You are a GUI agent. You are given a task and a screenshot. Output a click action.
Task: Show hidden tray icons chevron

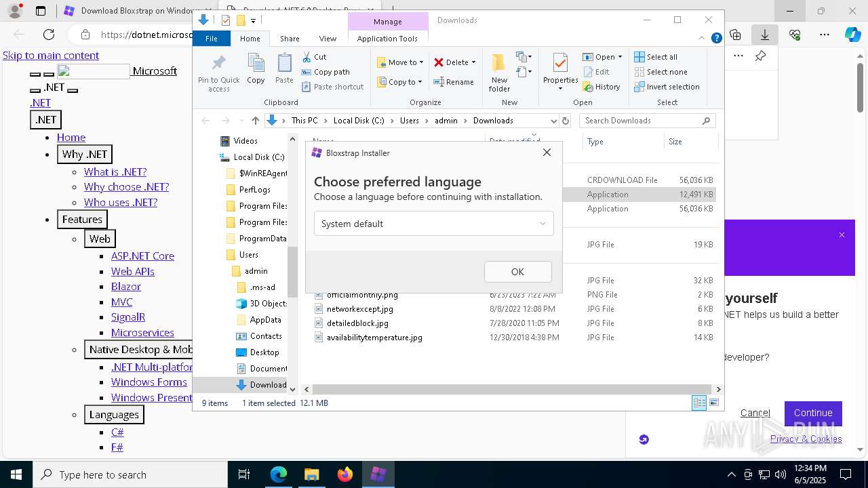pos(731,474)
